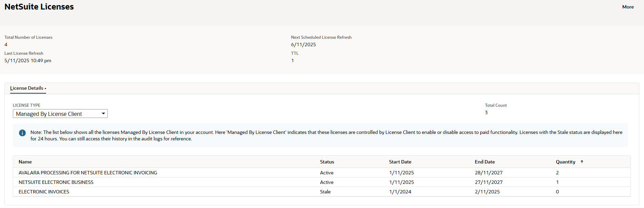This screenshot has width=644, height=208.
Task: Click the ascending sort arrow beside Quantity
Action: coord(582,162)
